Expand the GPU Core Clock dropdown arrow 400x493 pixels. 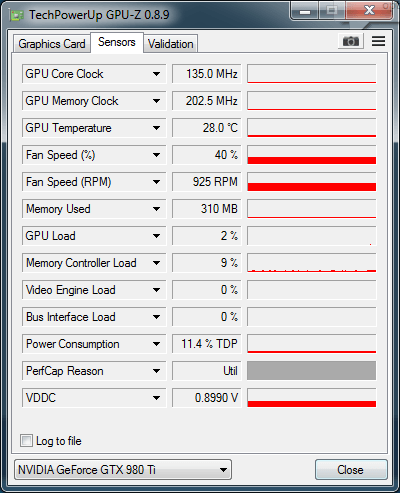pos(156,74)
